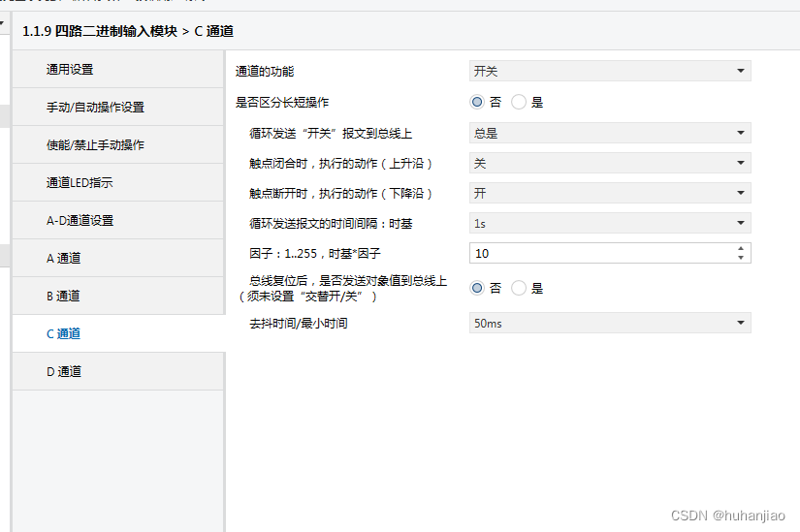Image resolution: width=800 pixels, height=532 pixels.
Task: Choose 是 for 总线复位后发送对象值
Action: (519, 288)
